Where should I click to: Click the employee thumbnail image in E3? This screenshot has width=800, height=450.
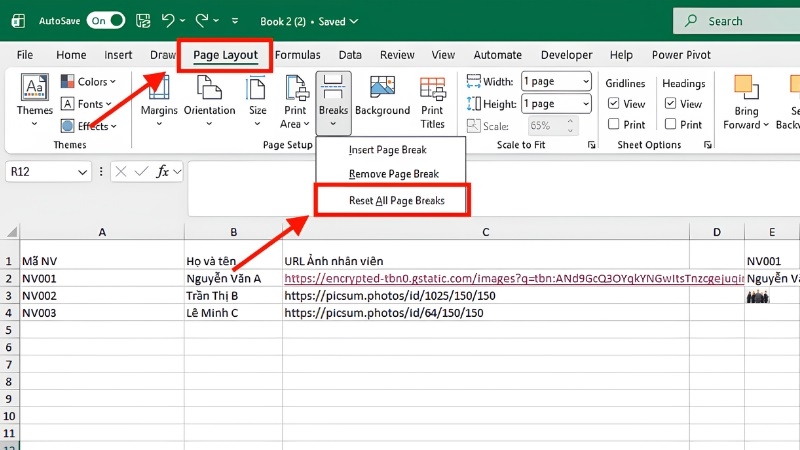tap(758, 296)
